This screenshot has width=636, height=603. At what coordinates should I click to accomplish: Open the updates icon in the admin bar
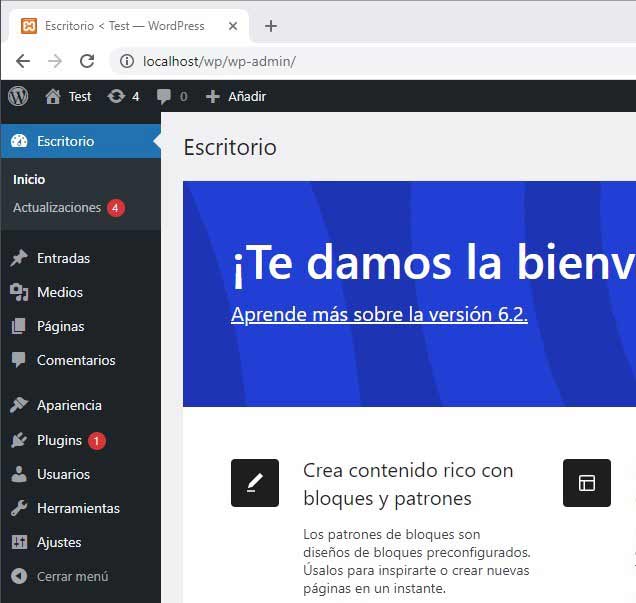click(116, 97)
